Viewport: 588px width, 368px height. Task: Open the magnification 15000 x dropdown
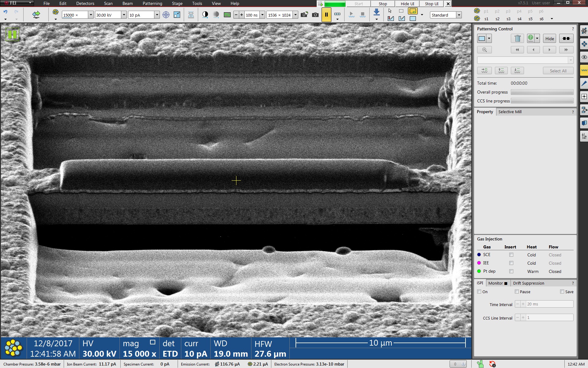tap(91, 15)
